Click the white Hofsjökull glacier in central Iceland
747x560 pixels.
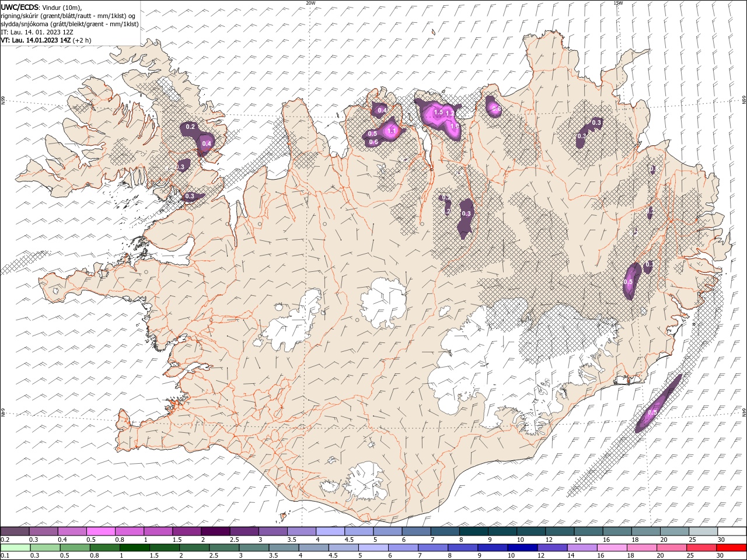tap(383, 302)
